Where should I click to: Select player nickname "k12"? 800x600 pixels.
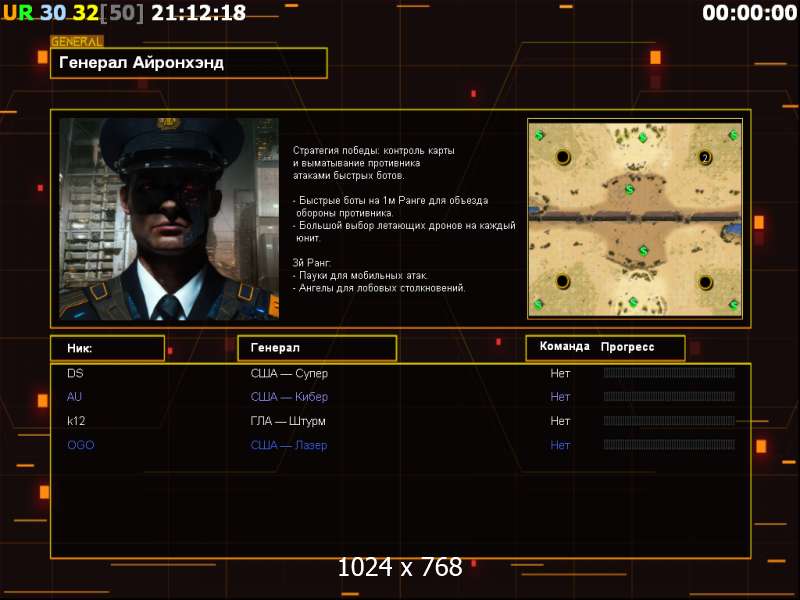76,421
